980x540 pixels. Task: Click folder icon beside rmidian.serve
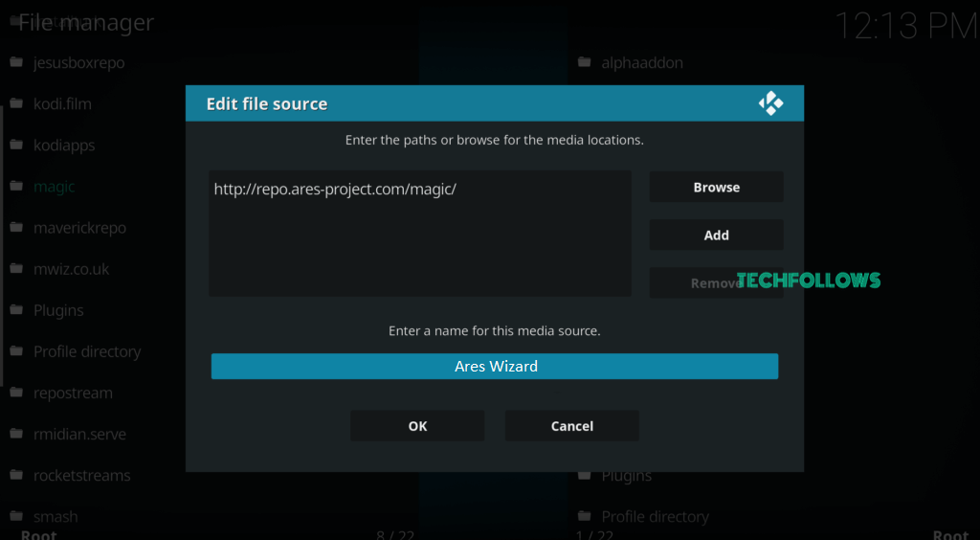click(17, 434)
